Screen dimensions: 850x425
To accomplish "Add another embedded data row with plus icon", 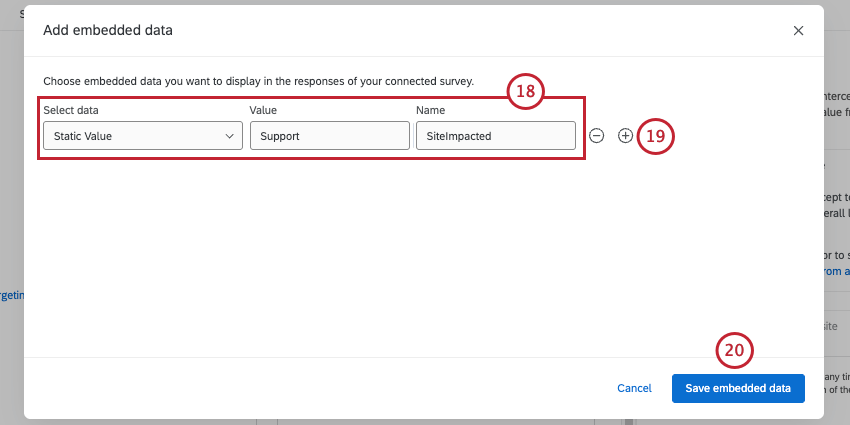I will click(x=625, y=136).
